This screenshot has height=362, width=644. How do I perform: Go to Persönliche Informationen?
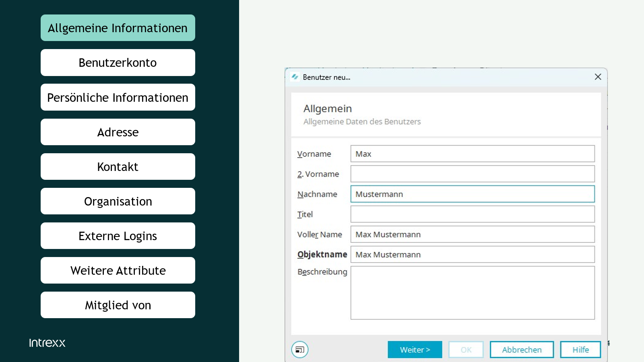[118, 97]
